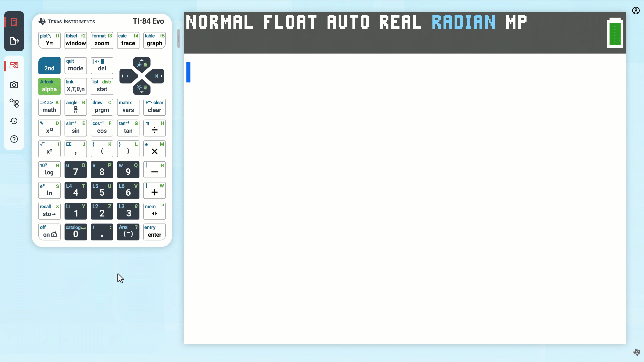Click the del key

click(102, 66)
